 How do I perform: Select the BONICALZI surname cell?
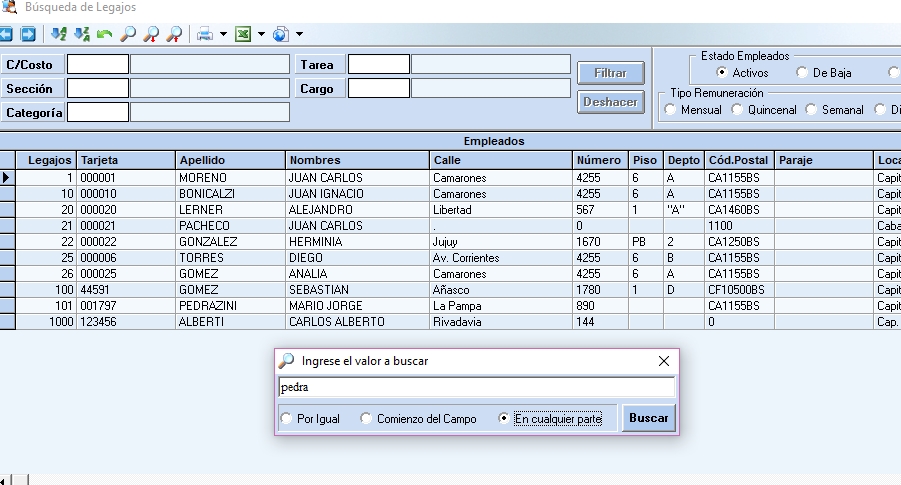[230, 194]
